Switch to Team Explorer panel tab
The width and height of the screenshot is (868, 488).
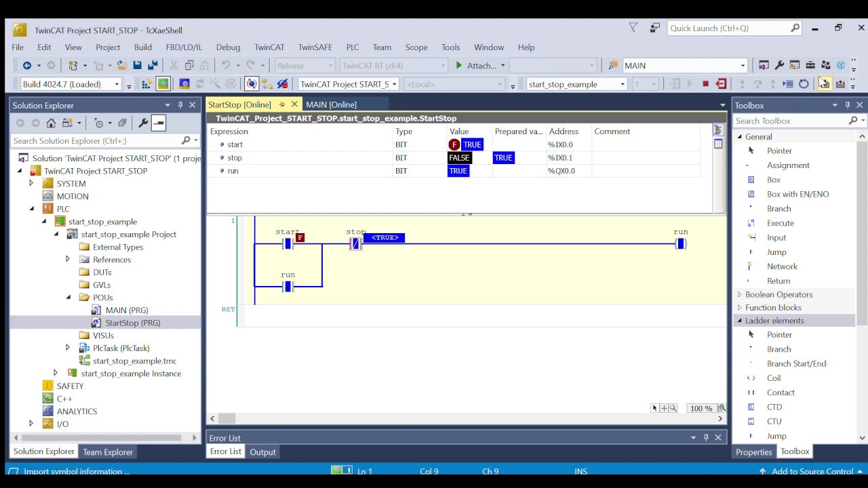pyautogui.click(x=108, y=452)
